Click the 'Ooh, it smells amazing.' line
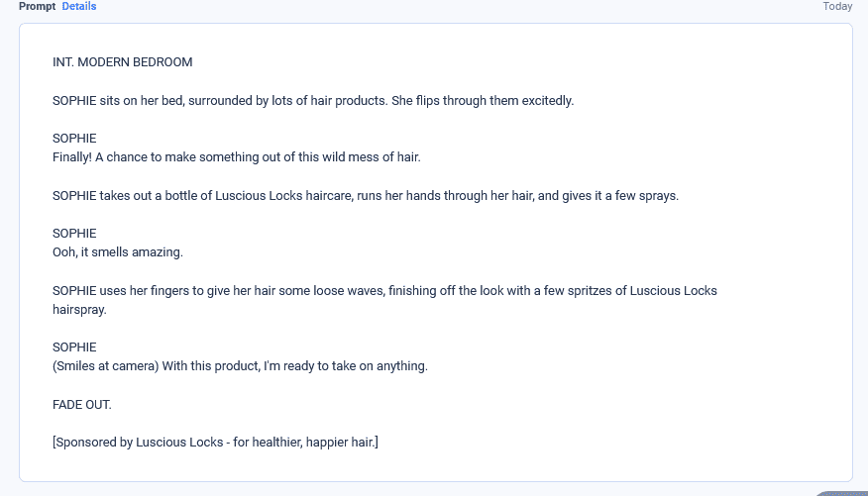Screen dimensions: 868x496 tap(118, 252)
